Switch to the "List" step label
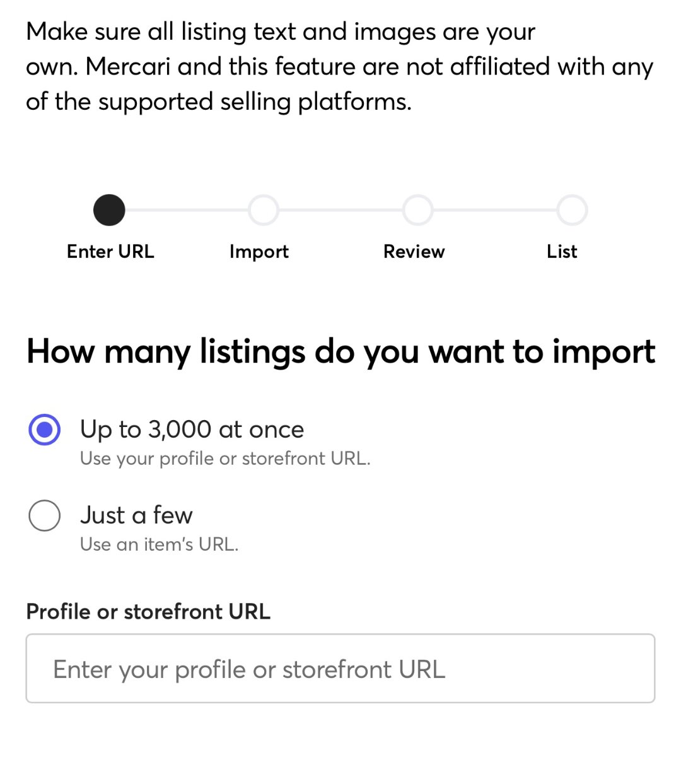The height and width of the screenshot is (784, 681). 562,252
